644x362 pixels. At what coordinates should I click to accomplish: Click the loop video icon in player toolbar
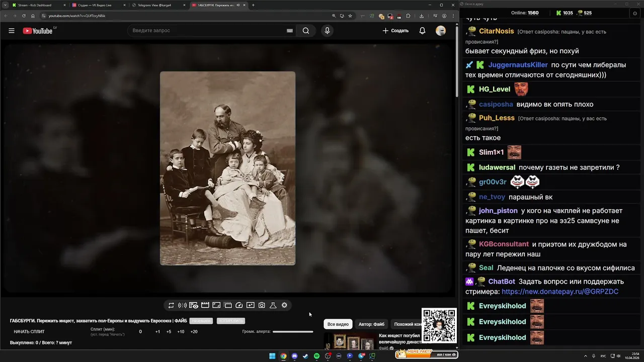click(x=171, y=305)
